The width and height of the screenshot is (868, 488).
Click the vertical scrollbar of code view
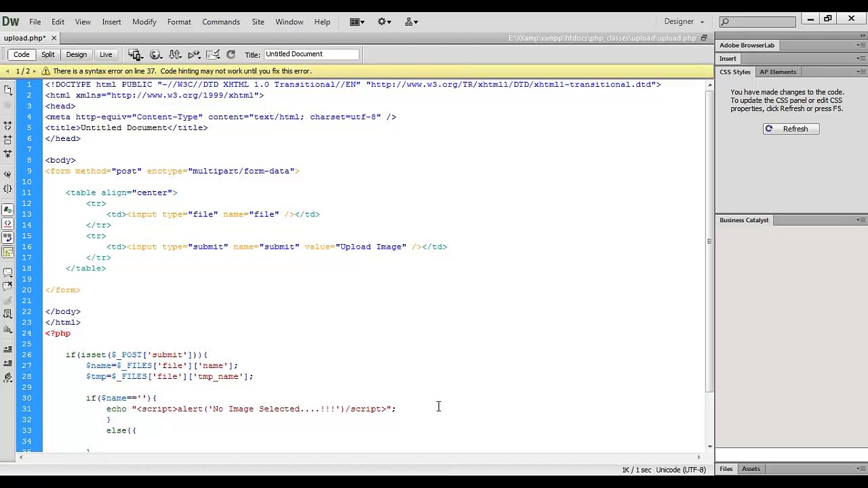(709, 241)
